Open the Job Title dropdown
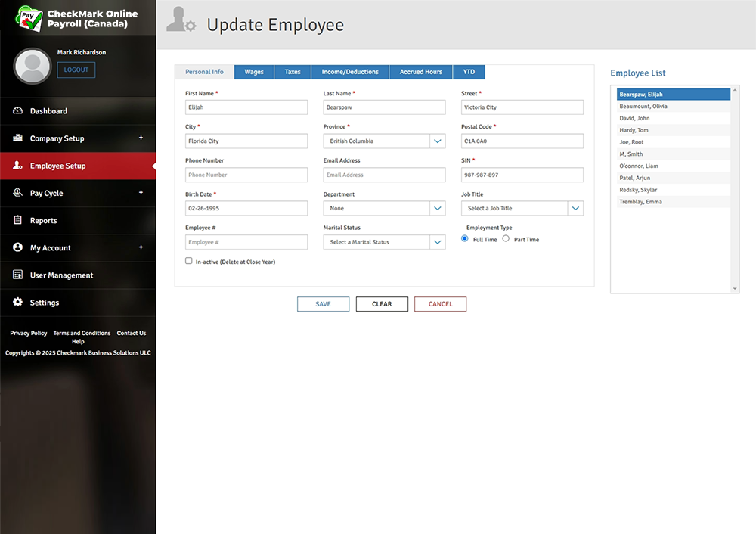 [575, 209]
